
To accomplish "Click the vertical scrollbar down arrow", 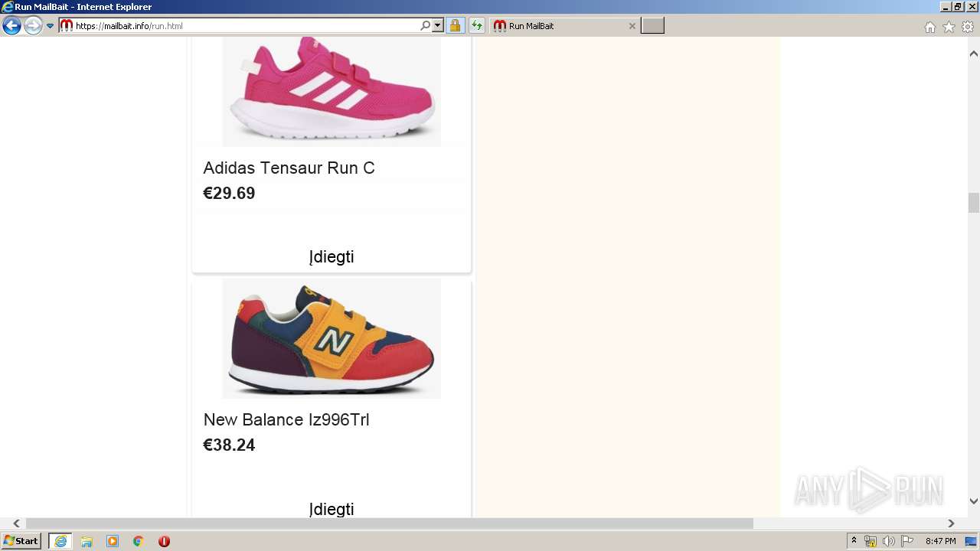I will (x=974, y=501).
